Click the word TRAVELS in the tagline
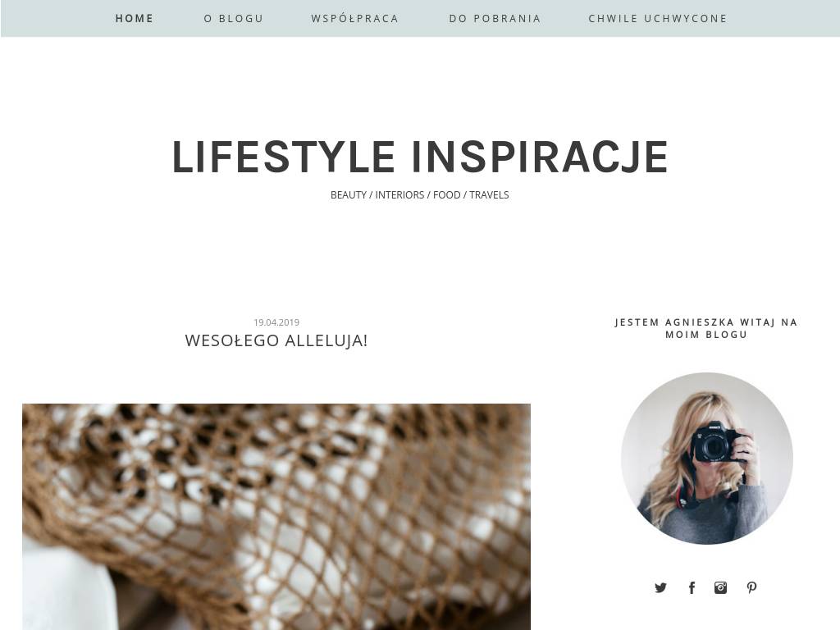Image resolution: width=840 pixels, height=630 pixels. [489, 195]
